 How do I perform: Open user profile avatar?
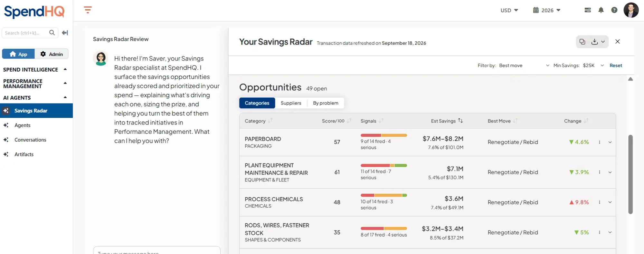coord(631,10)
